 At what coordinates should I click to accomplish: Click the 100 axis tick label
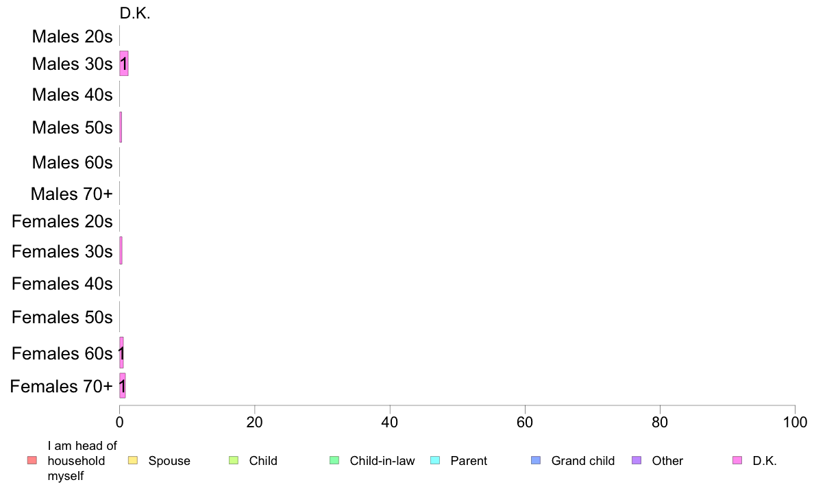coord(795,423)
